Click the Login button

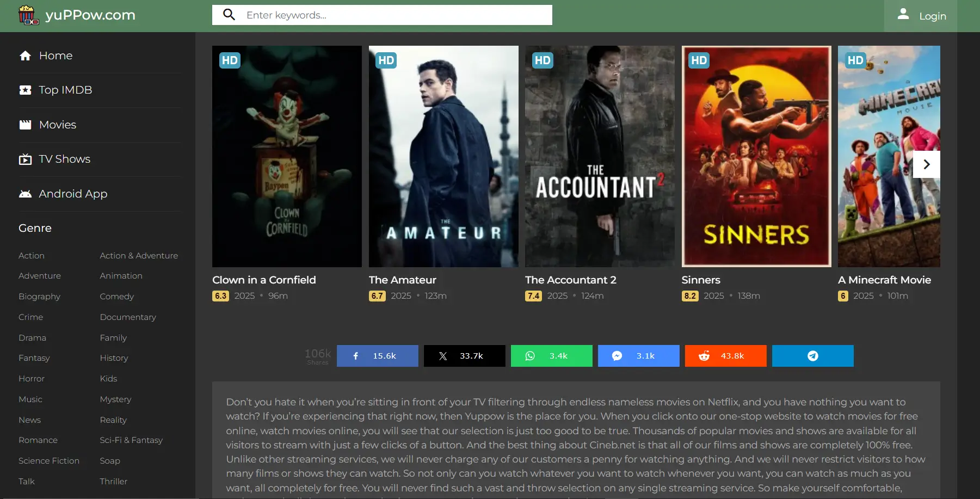(x=921, y=16)
